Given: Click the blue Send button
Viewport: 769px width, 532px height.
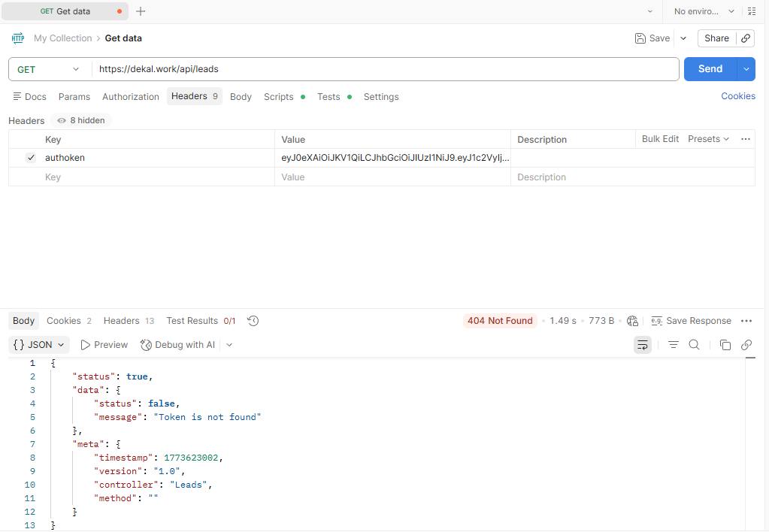Looking at the screenshot, I should tap(710, 69).
